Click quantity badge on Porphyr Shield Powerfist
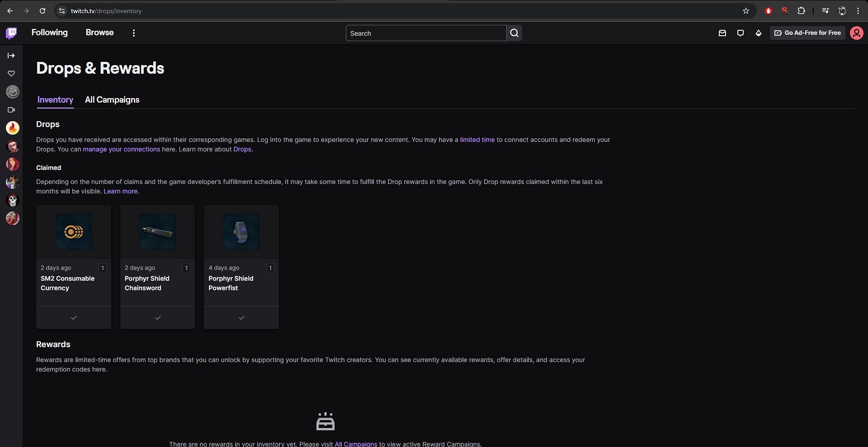Viewport: 868px width, 447px height. click(270, 268)
